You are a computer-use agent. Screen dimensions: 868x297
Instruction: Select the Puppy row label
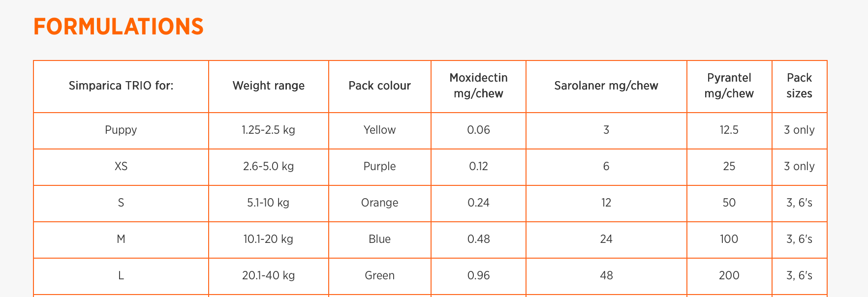121,130
